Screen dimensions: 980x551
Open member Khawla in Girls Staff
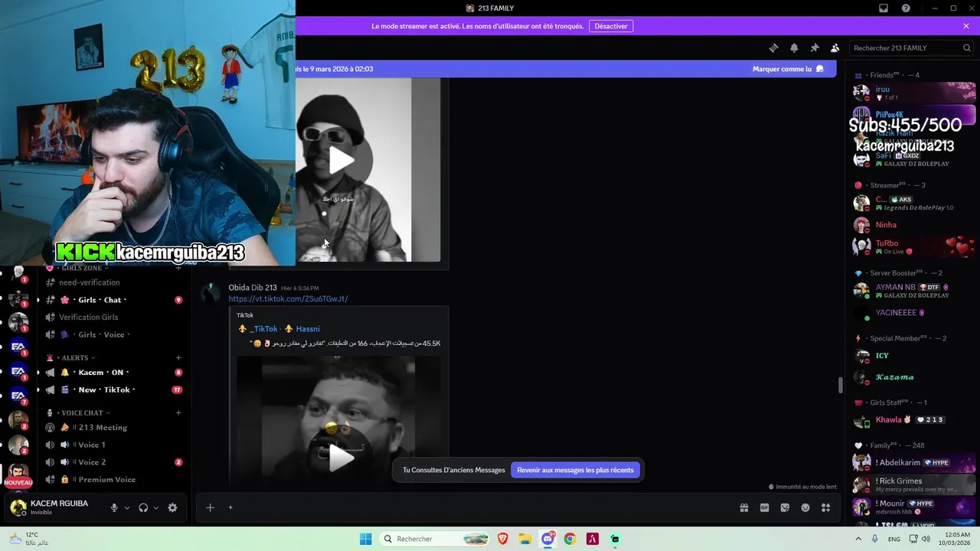tap(913, 420)
